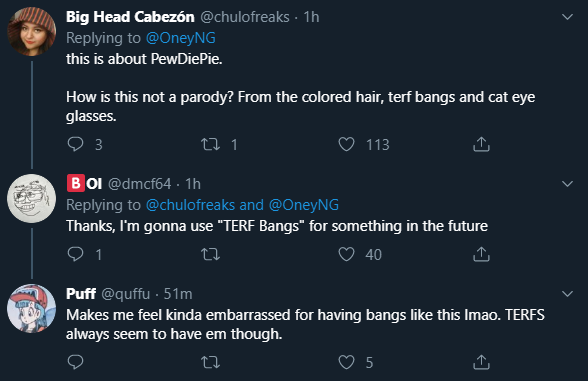Viewport: 588px width, 381px height.
Task: Retweet Puff's tweet
Action: [x=210, y=363]
